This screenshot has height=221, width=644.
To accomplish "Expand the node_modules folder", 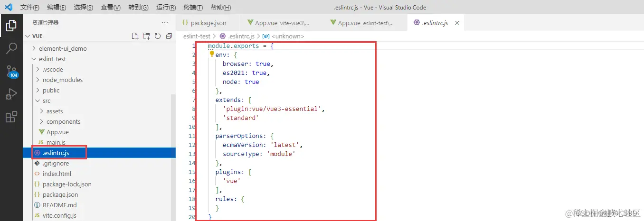I will click(x=38, y=80).
